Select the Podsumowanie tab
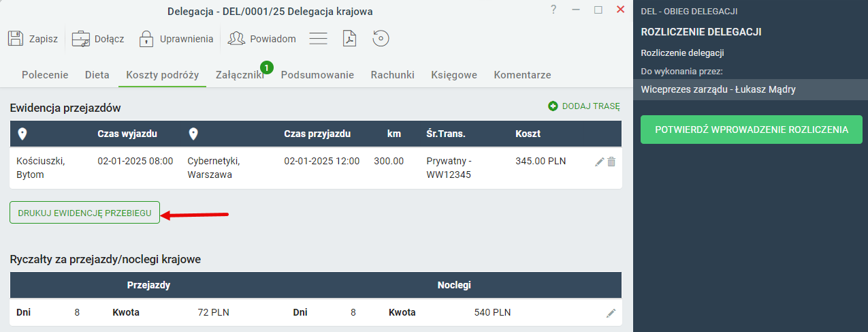This screenshot has width=868, height=332. pos(317,75)
